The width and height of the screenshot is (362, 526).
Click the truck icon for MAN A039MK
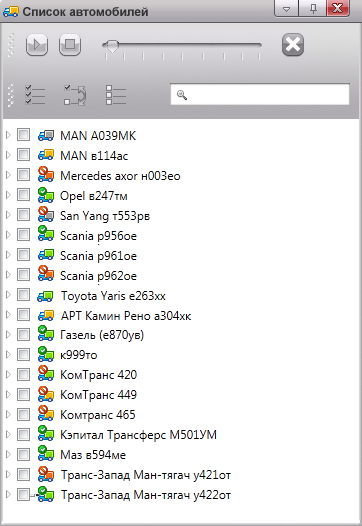coord(46,135)
